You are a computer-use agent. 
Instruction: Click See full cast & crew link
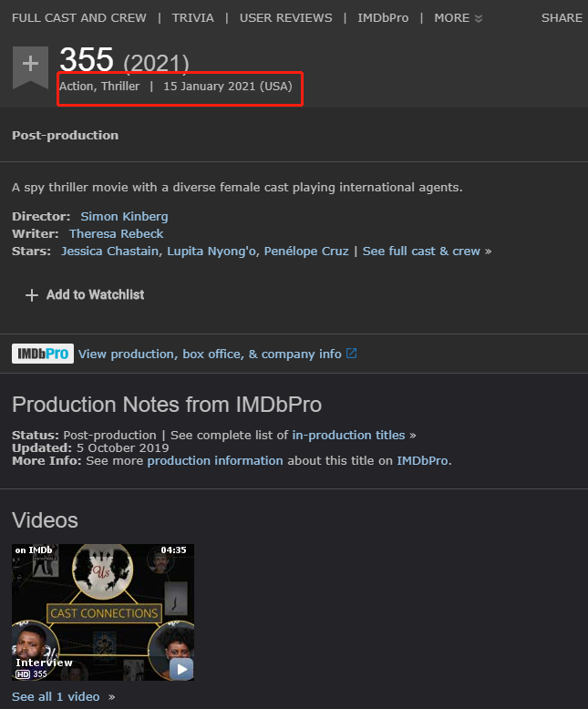(x=421, y=251)
